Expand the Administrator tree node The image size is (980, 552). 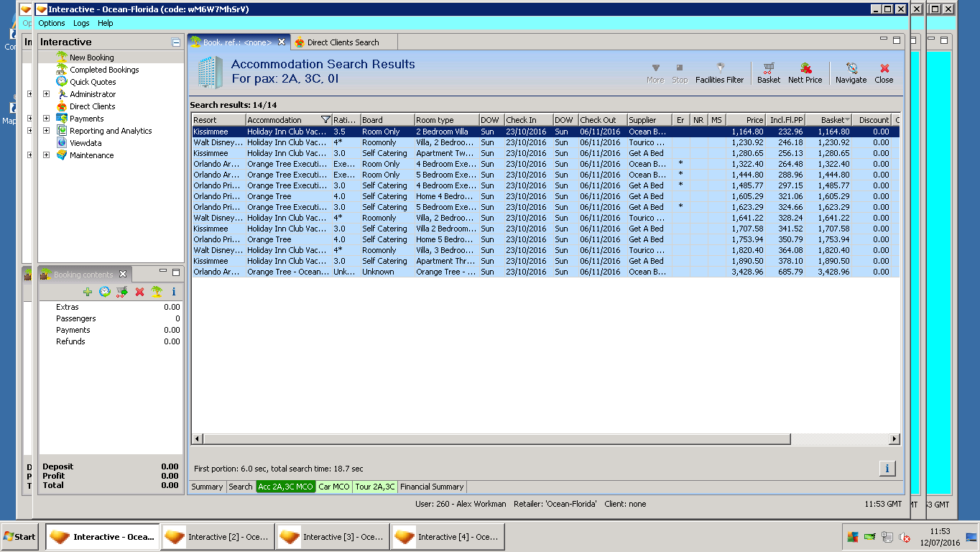46,94
